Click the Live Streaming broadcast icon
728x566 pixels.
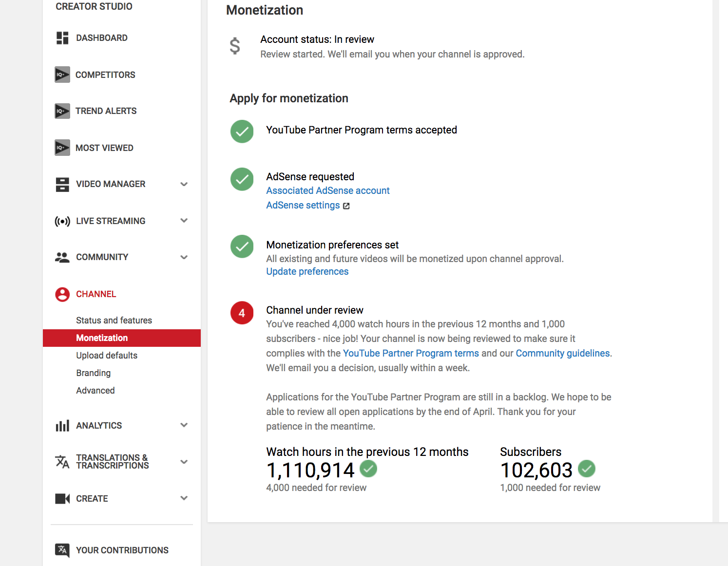point(62,221)
